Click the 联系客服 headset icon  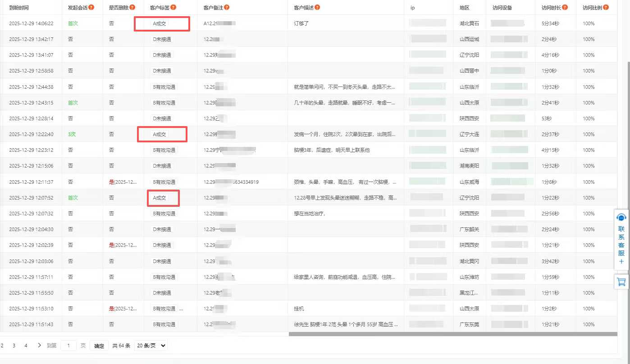tap(621, 218)
